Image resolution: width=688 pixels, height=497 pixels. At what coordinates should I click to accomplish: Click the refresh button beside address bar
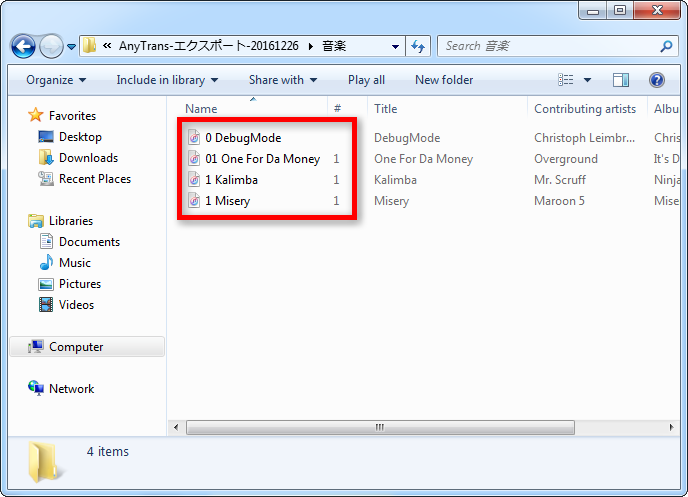pyautogui.click(x=418, y=46)
